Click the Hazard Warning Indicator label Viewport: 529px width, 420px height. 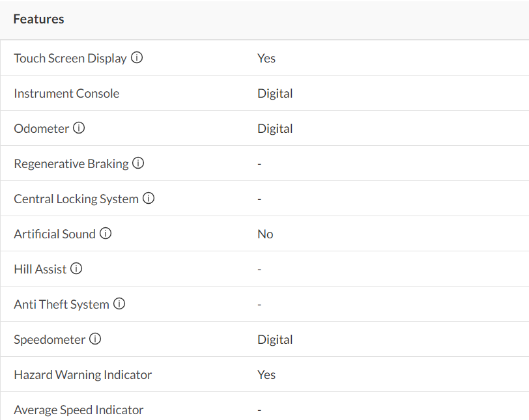(83, 374)
